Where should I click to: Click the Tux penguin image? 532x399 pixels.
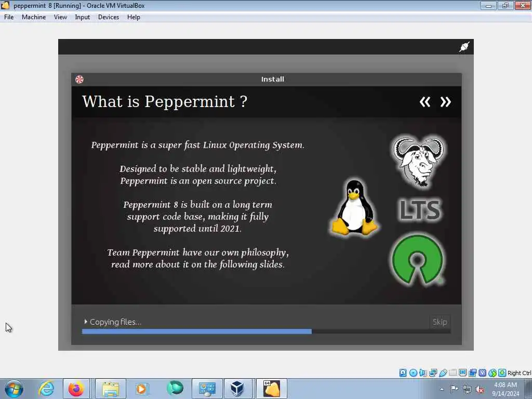[354, 207]
